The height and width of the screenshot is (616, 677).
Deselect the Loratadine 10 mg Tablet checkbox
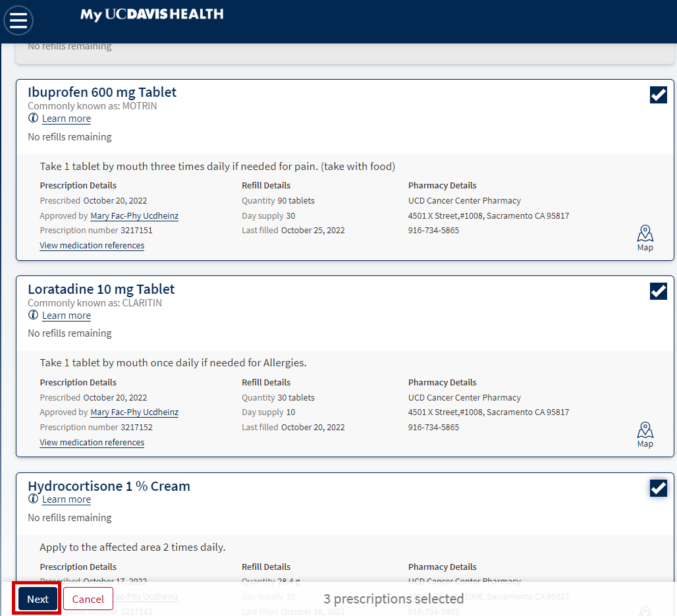coord(658,291)
